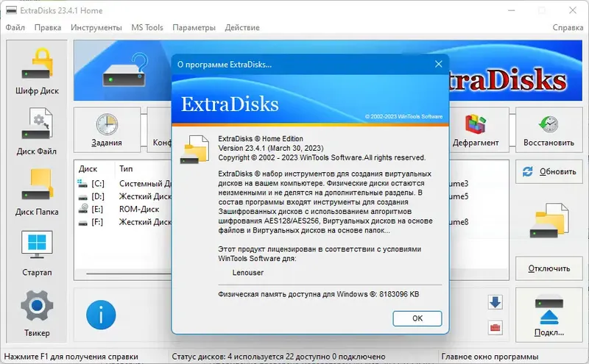Viewport: 589px width, 364px height.
Task: Close the ExtraDisks main window
Action: (573, 10)
